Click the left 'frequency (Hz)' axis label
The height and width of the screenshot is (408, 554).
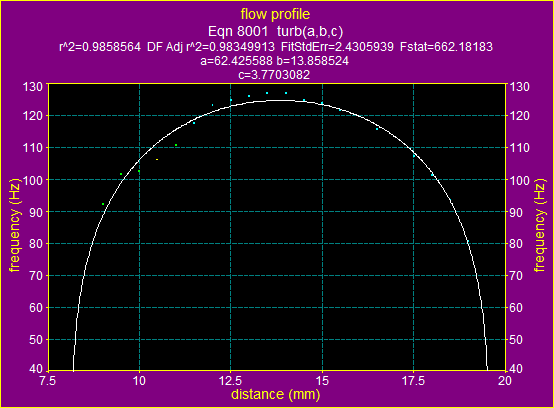[x=15, y=226]
